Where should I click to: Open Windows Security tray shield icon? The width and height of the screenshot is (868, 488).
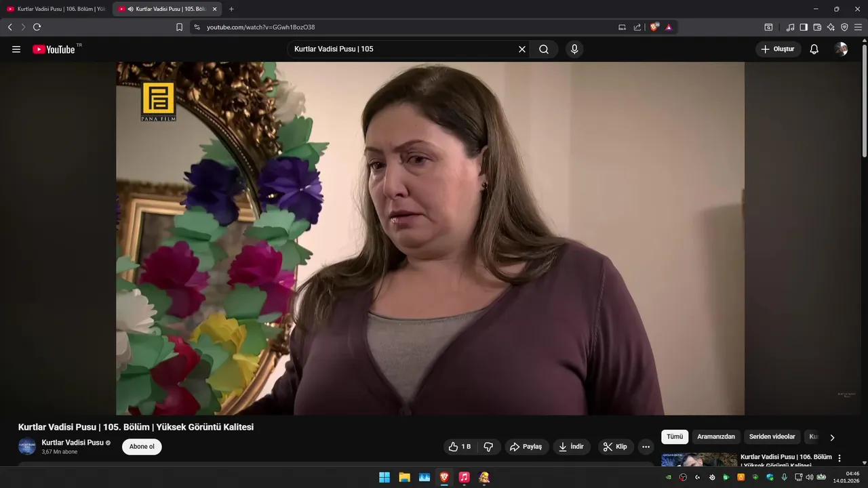tap(770, 477)
